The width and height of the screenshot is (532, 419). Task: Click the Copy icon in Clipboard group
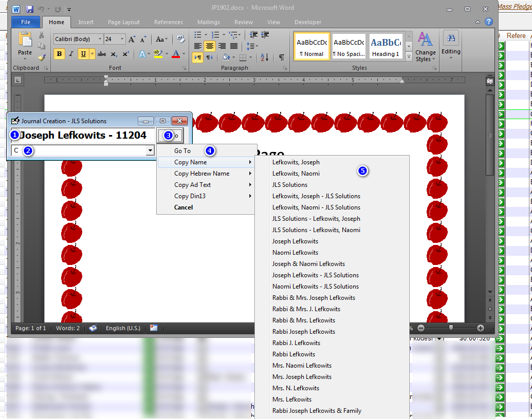(42, 46)
